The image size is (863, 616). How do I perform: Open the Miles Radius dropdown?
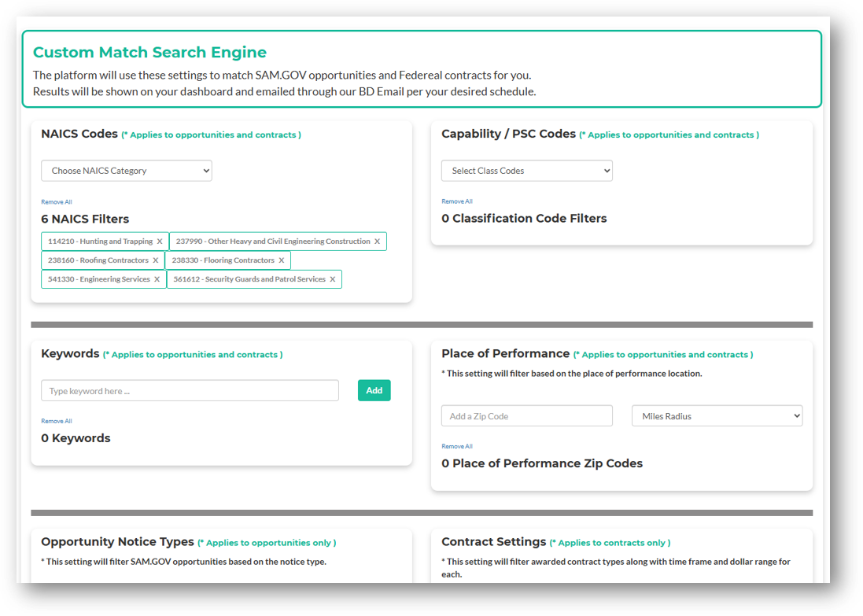(x=717, y=416)
